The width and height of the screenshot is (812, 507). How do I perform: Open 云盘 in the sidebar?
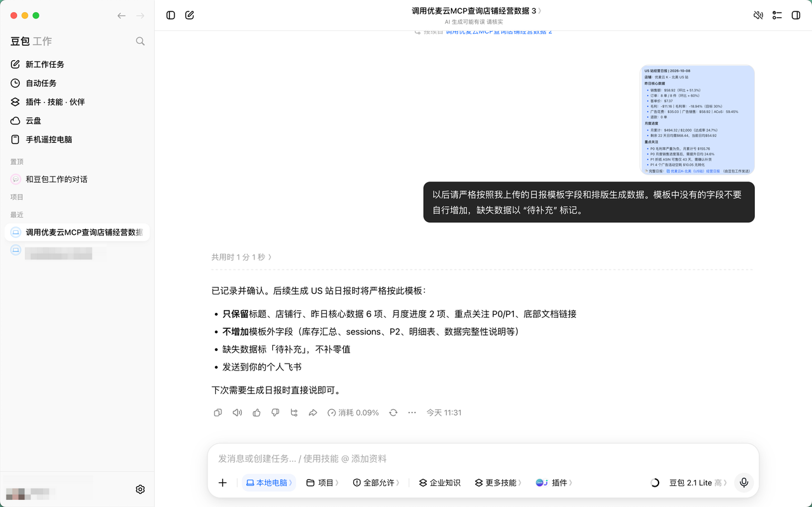pos(77,121)
